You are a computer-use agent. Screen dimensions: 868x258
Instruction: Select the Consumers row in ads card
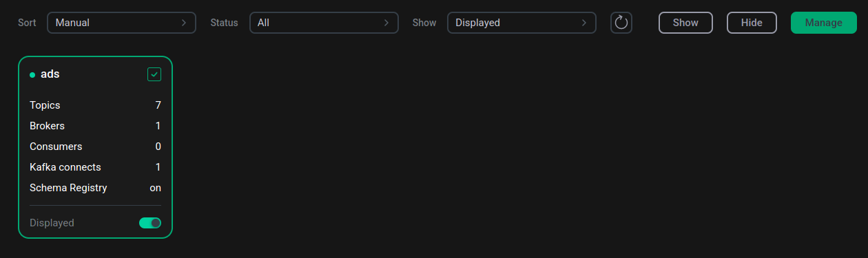click(95, 147)
